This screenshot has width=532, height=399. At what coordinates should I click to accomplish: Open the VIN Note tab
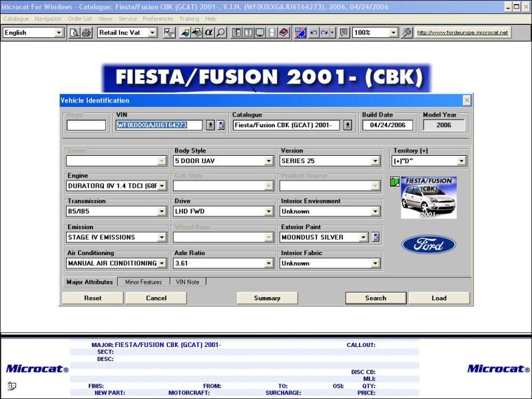click(188, 282)
